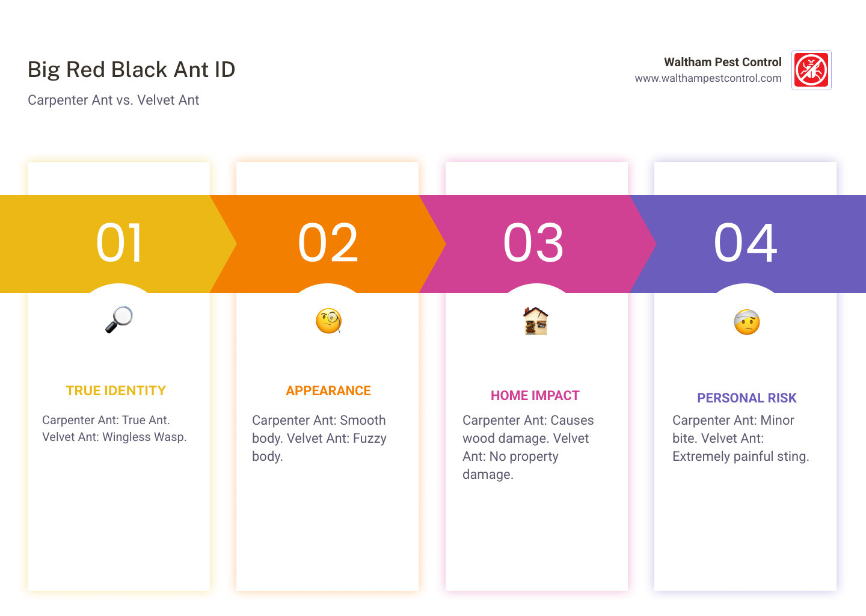Click the monocle face emoji icon

pyautogui.click(x=328, y=321)
